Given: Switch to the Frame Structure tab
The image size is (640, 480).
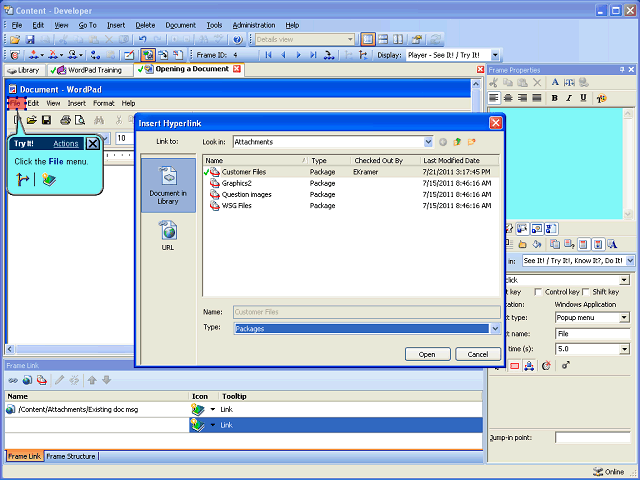Looking at the screenshot, I should pyautogui.click(x=71, y=456).
